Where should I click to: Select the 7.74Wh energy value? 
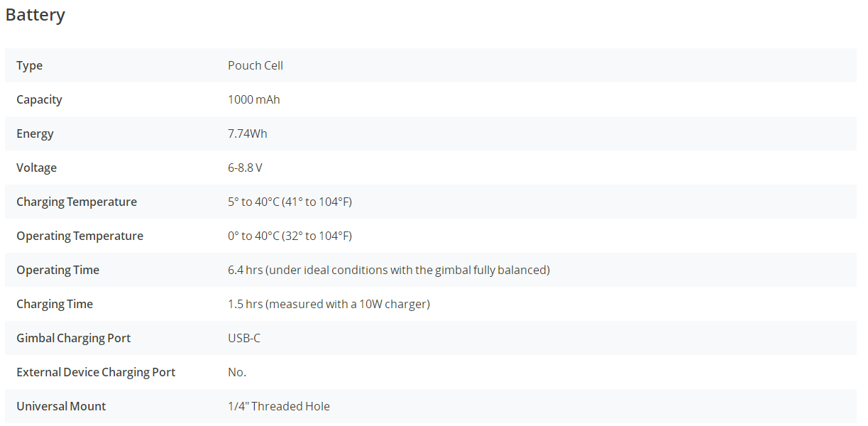(248, 133)
